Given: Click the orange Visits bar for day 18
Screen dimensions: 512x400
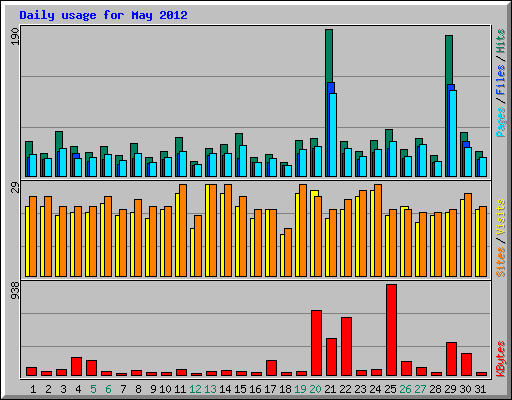Looking at the screenshot, I should point(288,252).
